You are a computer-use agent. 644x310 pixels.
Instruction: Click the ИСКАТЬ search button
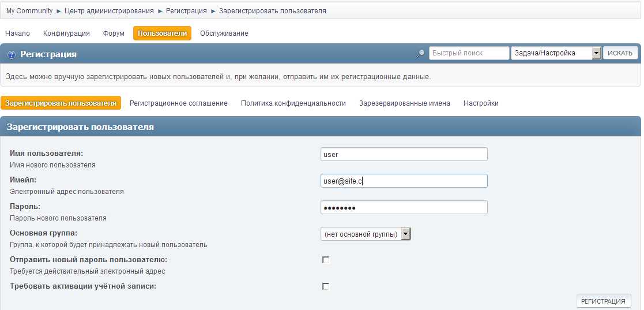[620, 53]
